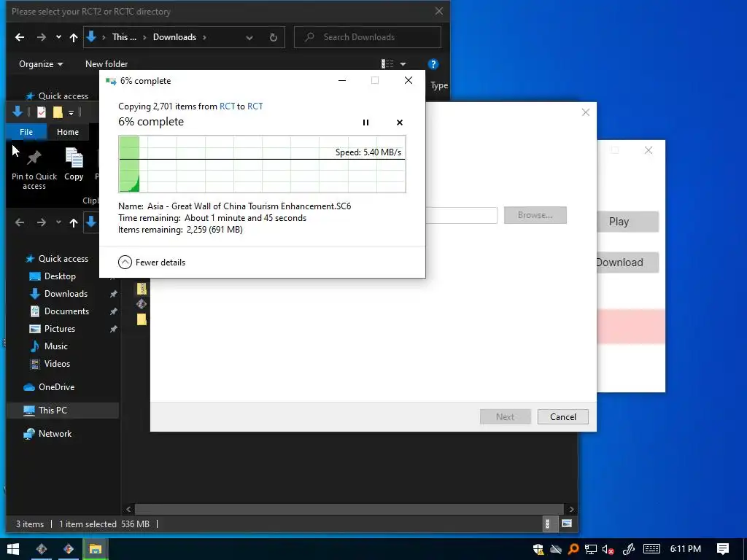Click the destination RCT folder link

[x=255, y=106]
